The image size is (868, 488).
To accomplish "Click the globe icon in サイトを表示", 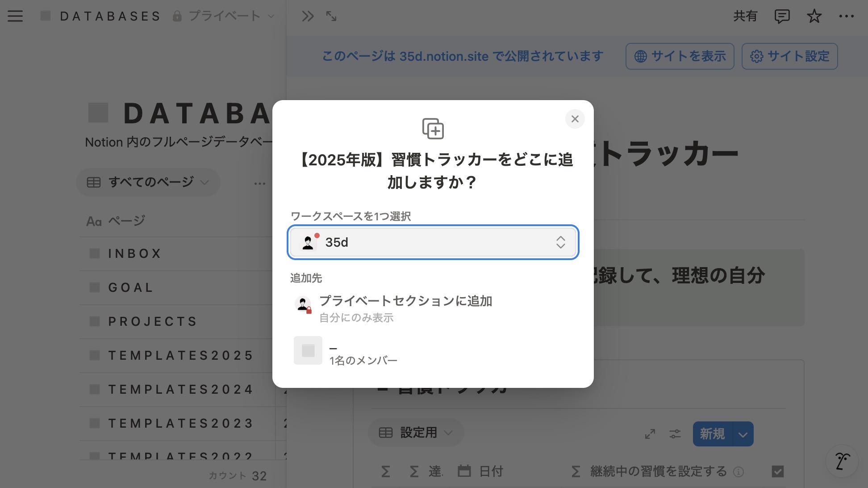I will pos(640,56).
